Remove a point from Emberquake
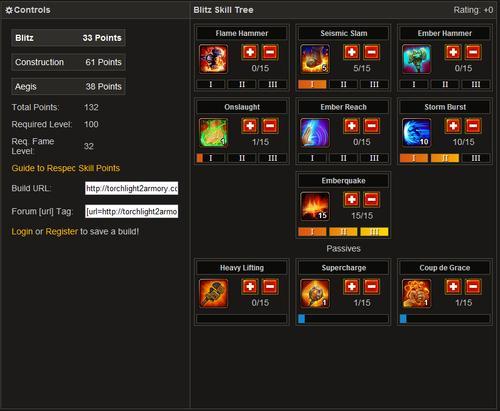This screenshot has width=500, height=411. click(371, 200)
